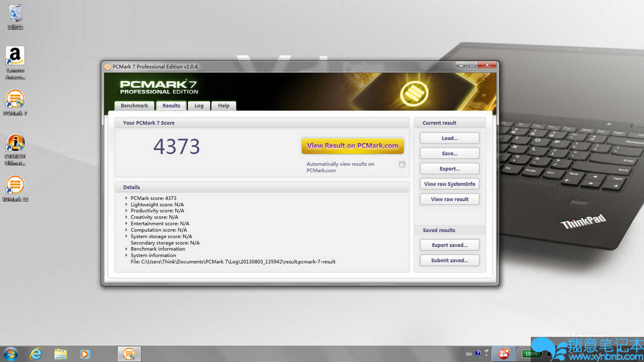Expand the Benchmark information entry
This screenshot has height=362, width=644.
click(x=126, y=249)
